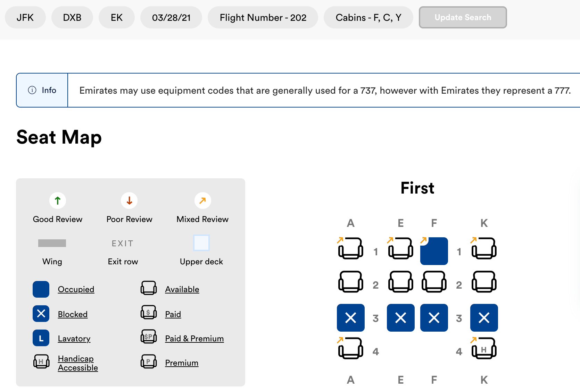
Task: Select available seat 1E in First
Action: 400,248
